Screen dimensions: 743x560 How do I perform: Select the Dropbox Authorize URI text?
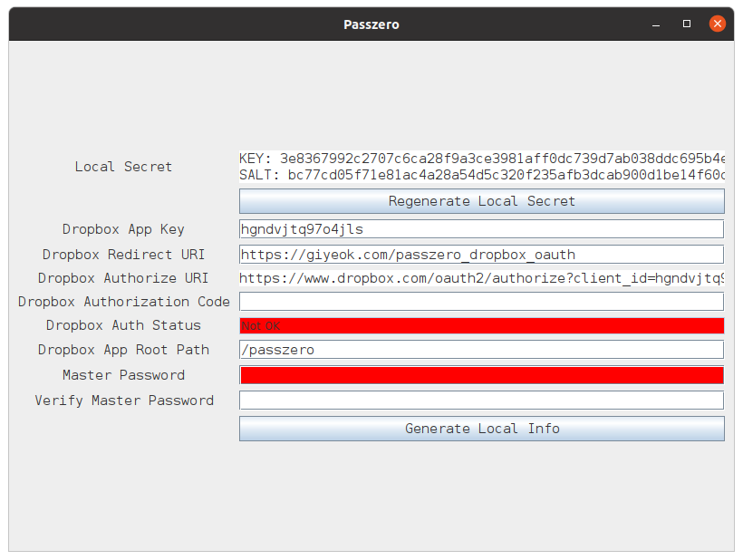[x=481, y=278]
